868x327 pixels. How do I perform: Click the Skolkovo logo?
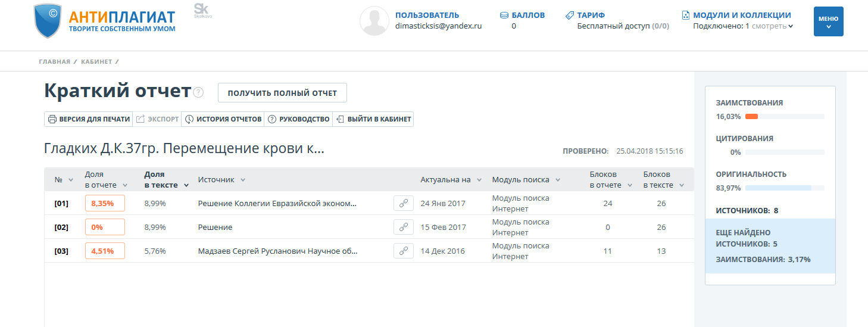pos(202,11)
